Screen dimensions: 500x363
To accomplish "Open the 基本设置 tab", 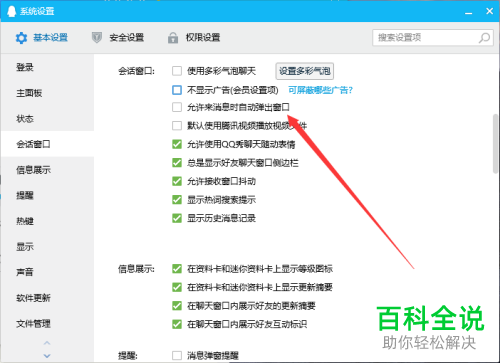I will (42, 38).
